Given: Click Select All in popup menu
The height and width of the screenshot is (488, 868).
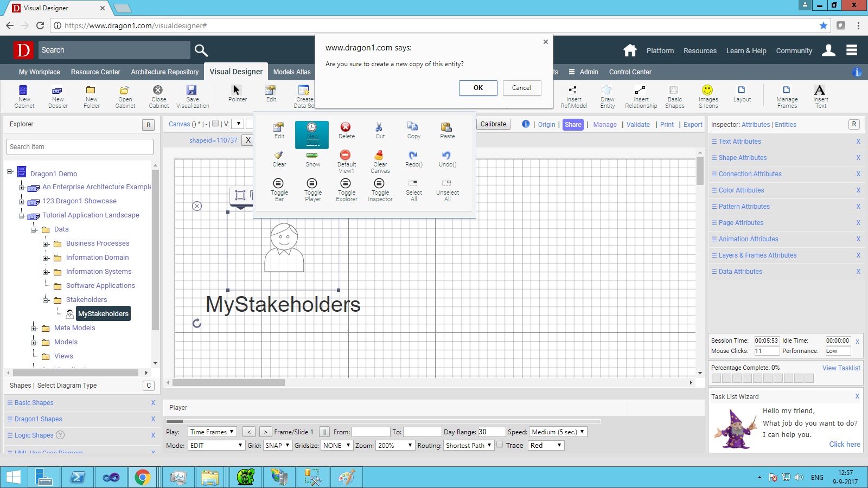Looking at the screenshot, I should coord(413,190).
